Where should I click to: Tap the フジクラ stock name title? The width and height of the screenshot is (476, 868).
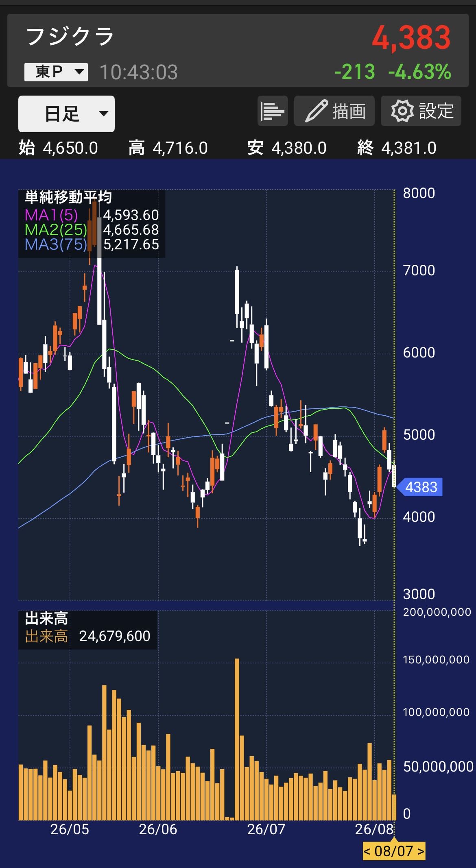coord(70,37)
